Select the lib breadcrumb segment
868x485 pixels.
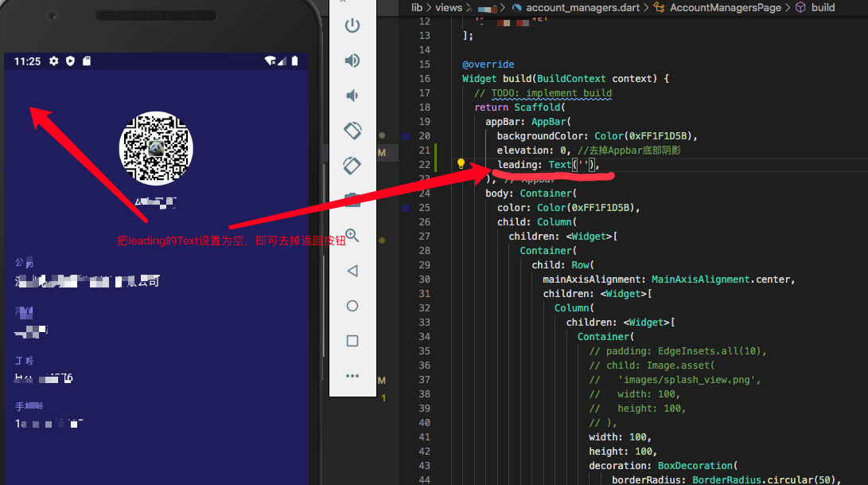pyautogui.click(x=417, y=7)
